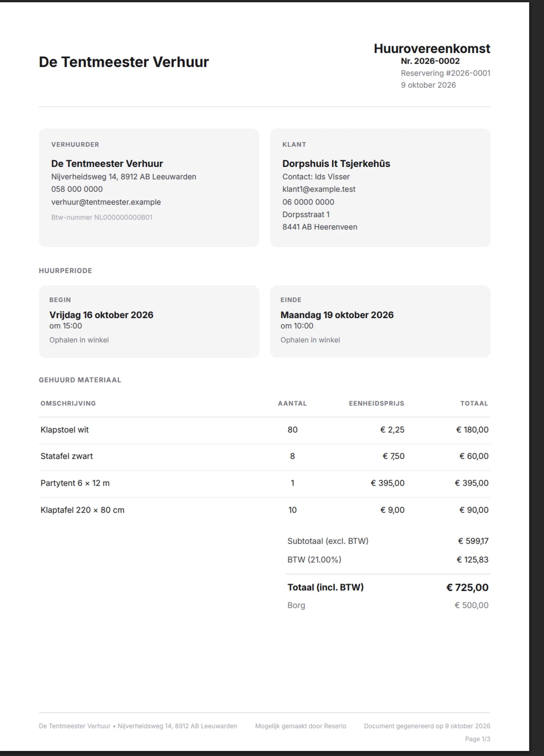Click contract number 'Nr. 2026-0002'

click(x=430, y=61)
